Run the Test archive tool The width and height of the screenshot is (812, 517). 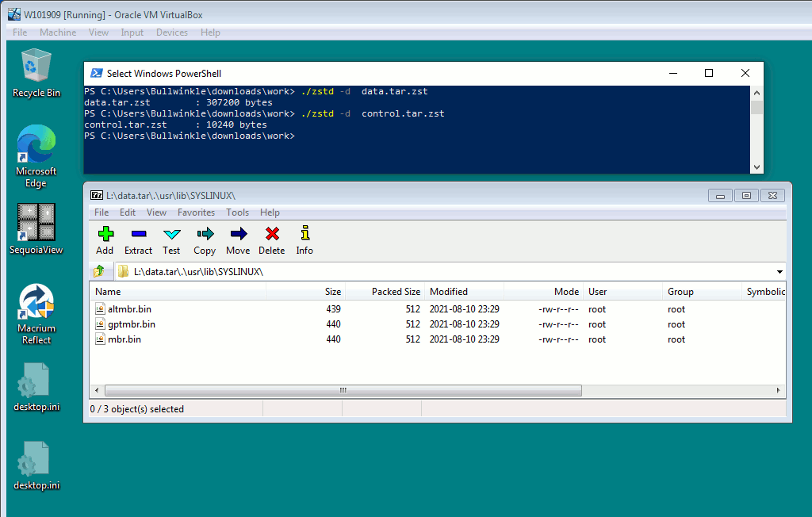pyautogui.click(x=171, y=234)
